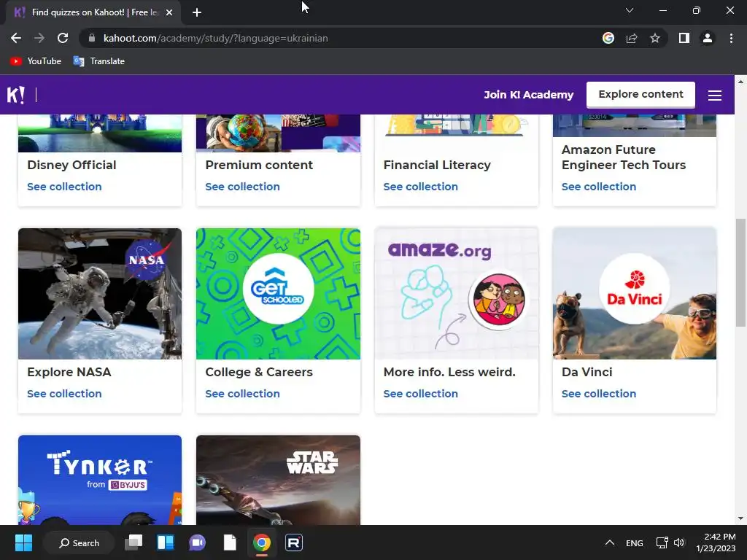The height and width of the screenshot is (560, 747).
Task: Open a new browser tab
Action: [197, 12]
